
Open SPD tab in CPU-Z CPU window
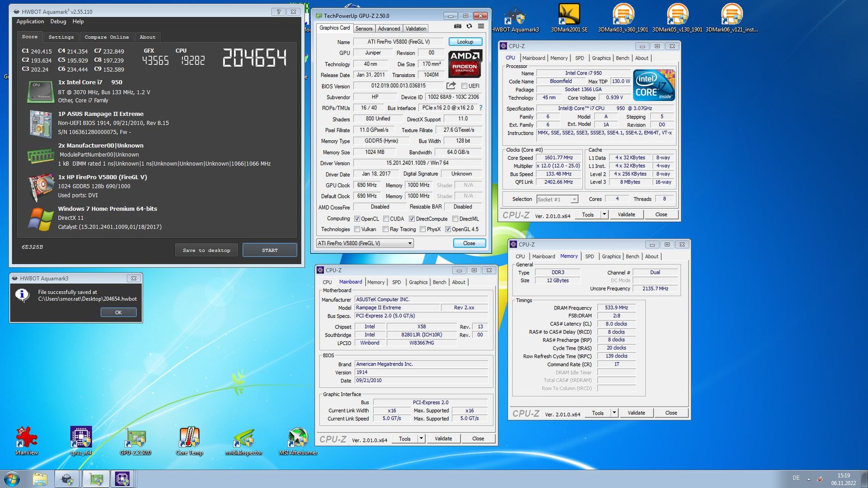pos(580,58)
